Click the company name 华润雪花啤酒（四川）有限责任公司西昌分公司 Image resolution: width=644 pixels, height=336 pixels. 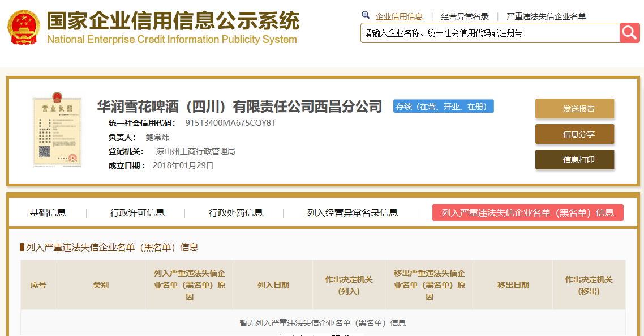pyautogui.click(x=239, y=107)
